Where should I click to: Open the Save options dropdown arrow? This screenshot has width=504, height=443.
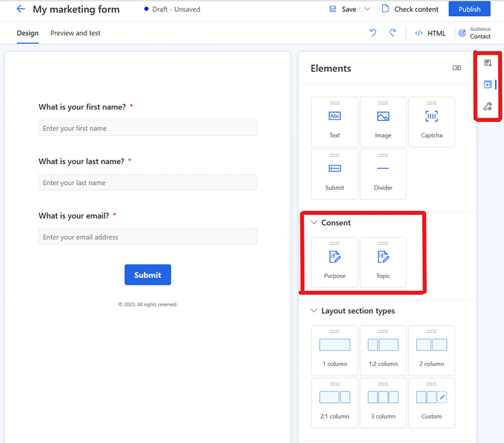(367, 9)
